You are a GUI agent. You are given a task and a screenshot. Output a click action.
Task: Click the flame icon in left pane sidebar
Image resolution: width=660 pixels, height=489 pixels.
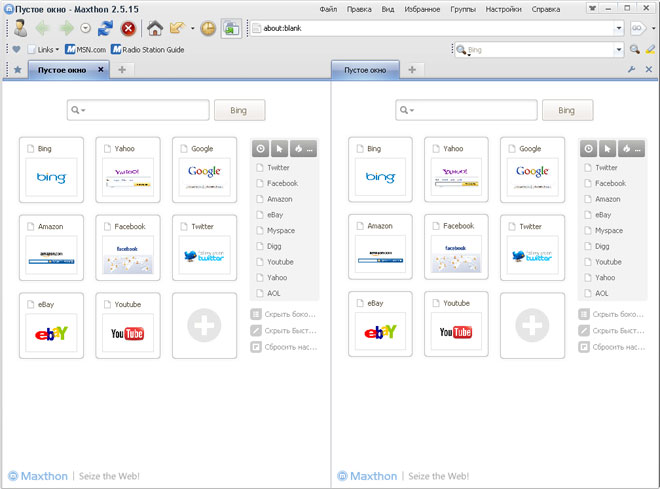point(298,149)
